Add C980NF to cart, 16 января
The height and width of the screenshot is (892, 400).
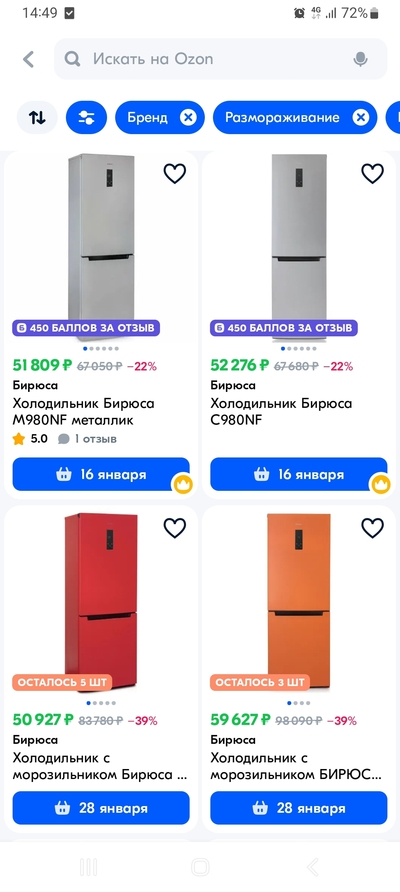coord(299,474)
